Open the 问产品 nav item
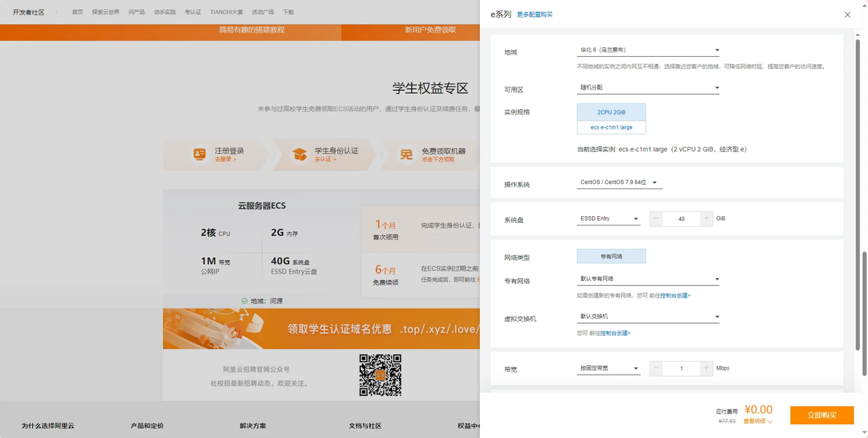This screenshot has height=438, width=868. [137, 12]
